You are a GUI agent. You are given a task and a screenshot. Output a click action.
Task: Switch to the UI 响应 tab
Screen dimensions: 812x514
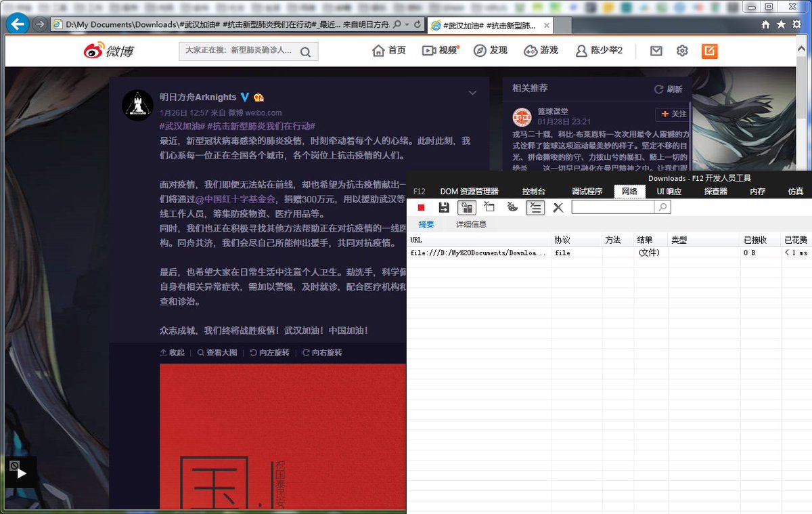pyautogui.click(x=669, y=192)
